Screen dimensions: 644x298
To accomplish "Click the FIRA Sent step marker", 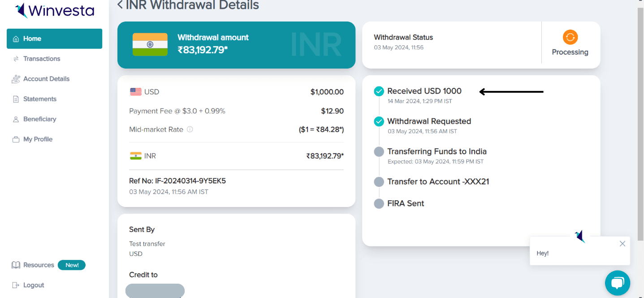I will pyautogui.click(x=379, y=203).
